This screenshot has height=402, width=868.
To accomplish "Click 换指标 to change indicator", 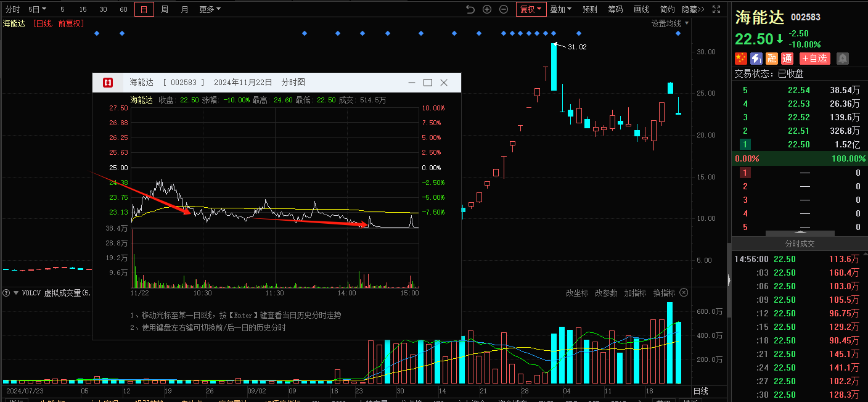I will click(x=664, y=293).
